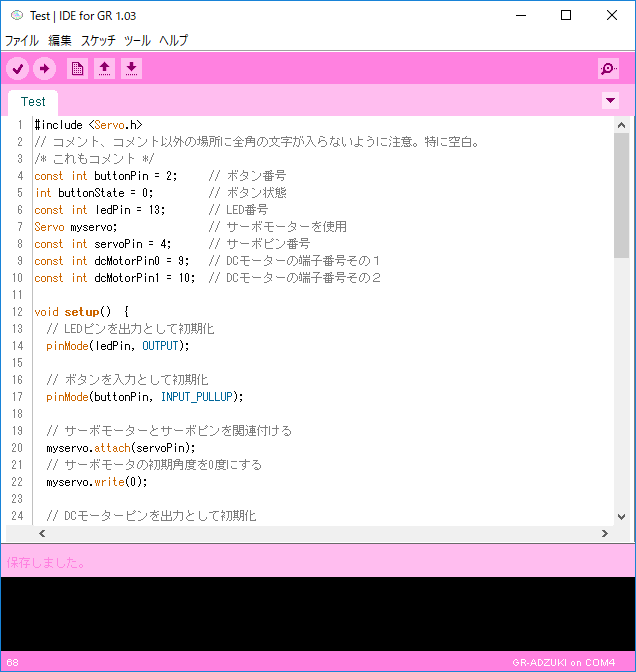Click 'ledPin = 13;' on line 6

point(130,210)
